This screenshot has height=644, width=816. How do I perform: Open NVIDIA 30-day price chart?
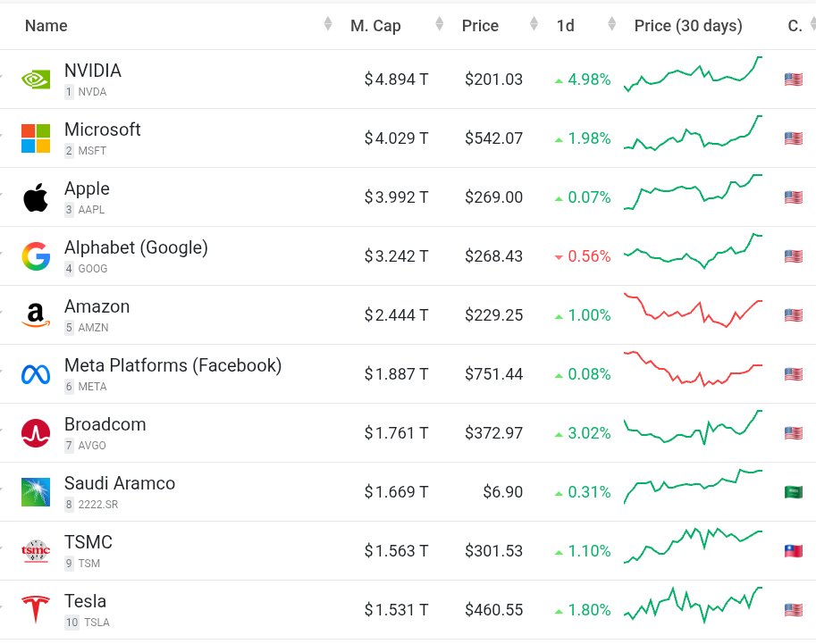[693, 75]
